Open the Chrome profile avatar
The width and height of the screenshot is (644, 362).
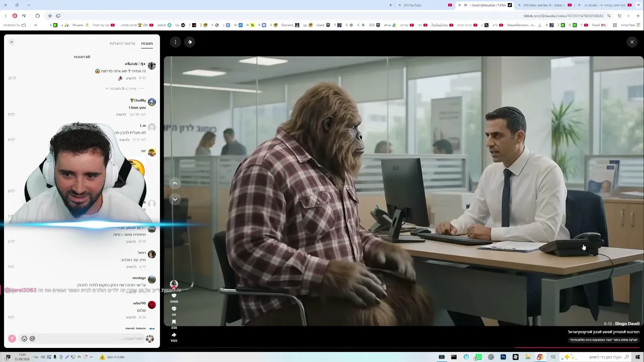[x=15, y=16]
